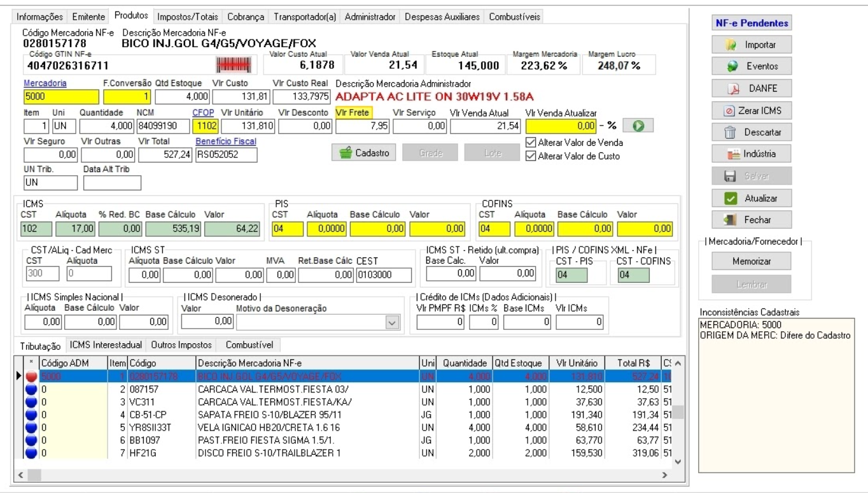Image resolution: width=868 pixels, height=493 pixels.
Task: Generate DANFE using the PDF icon button
Action: pyautogui.click(x=751, y=89)
